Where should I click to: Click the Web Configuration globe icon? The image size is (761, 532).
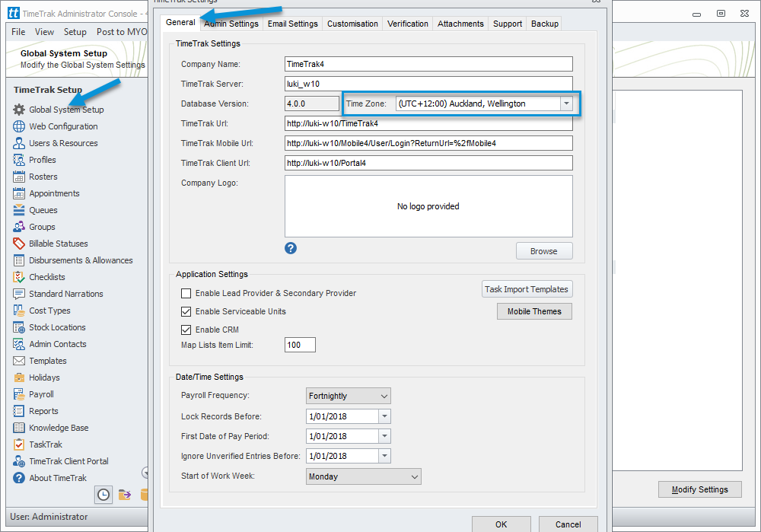[x=19, y=126]
